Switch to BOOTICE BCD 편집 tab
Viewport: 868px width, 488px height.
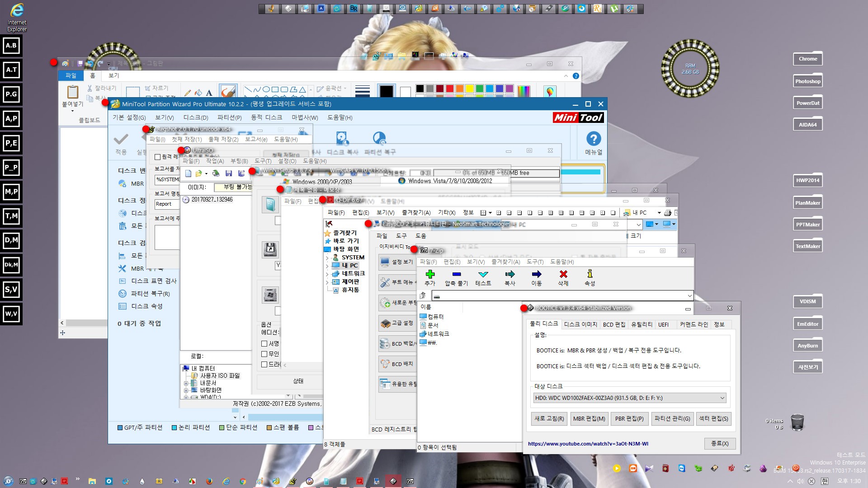pyautogui.click(x=614, y=324)
